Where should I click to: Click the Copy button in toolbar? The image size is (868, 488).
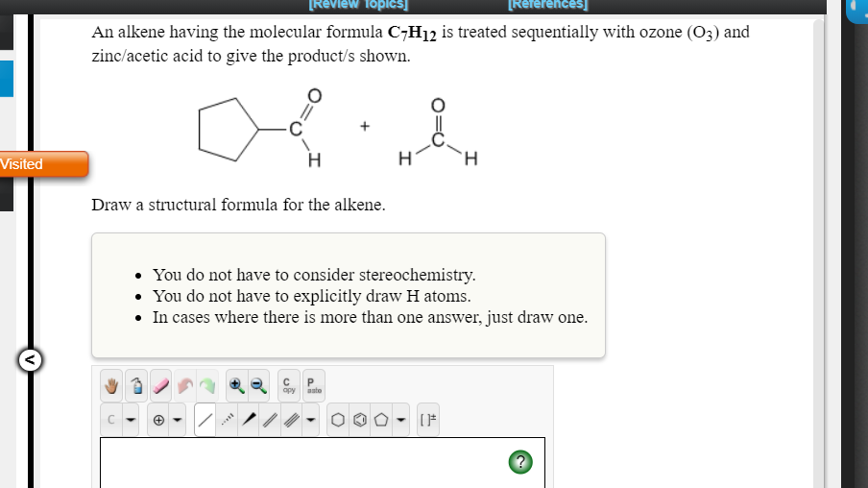point(288,386)
